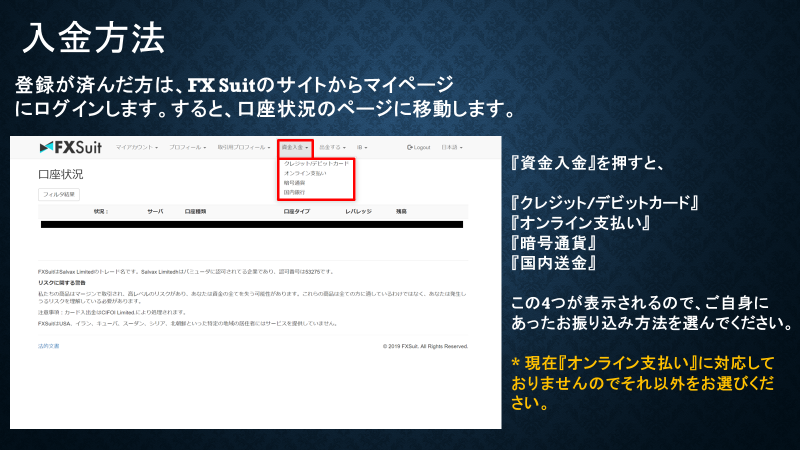Viewport: 800px width, 450px height.
Task: Open the 日本語 language selector
Action: click(x=452, y=147)
